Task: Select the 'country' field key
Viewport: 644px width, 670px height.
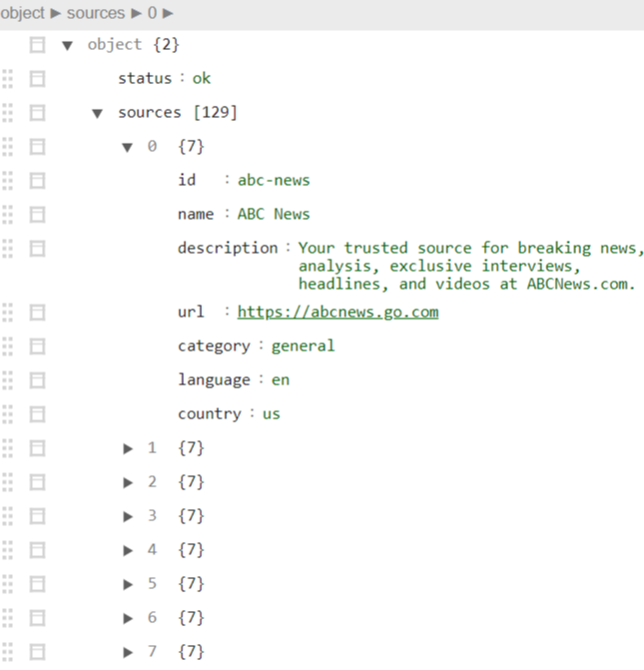Action: pos(210,414)
